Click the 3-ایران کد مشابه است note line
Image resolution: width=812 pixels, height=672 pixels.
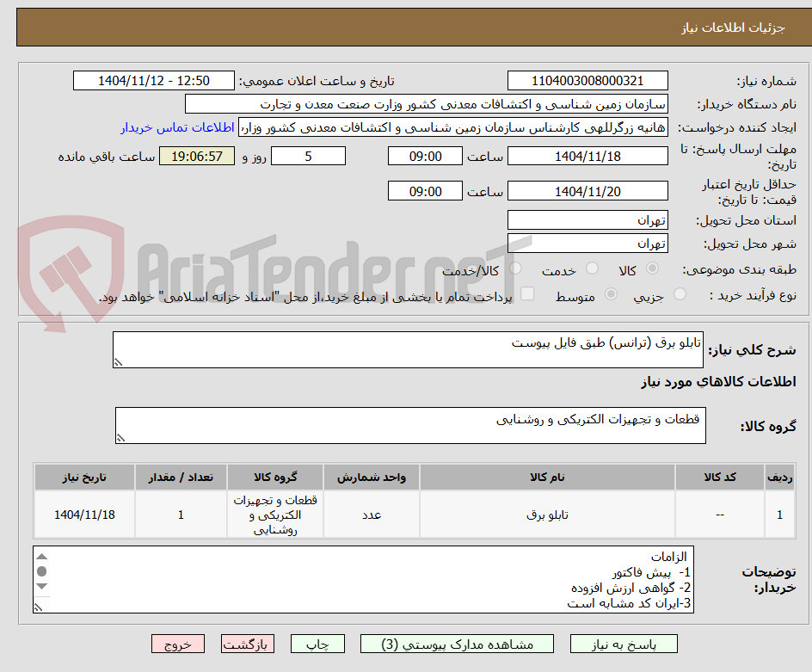click(x=629, y=603)
